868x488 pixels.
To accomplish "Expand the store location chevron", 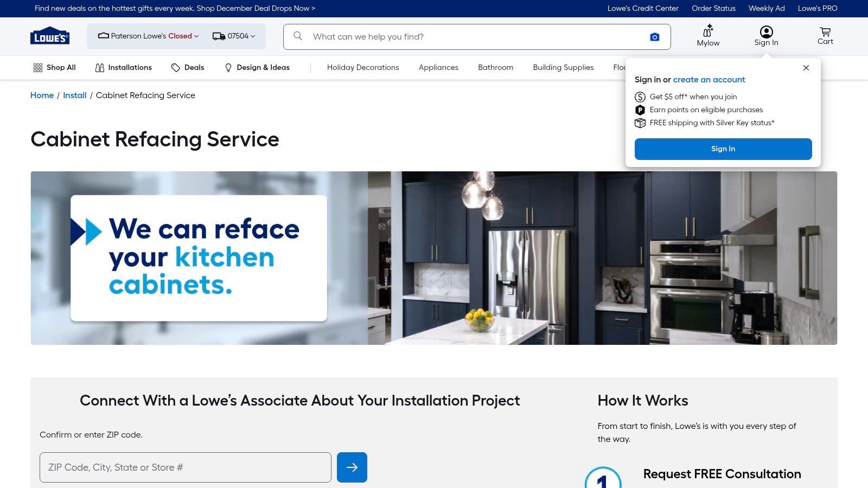I will [x=196, y=36].
